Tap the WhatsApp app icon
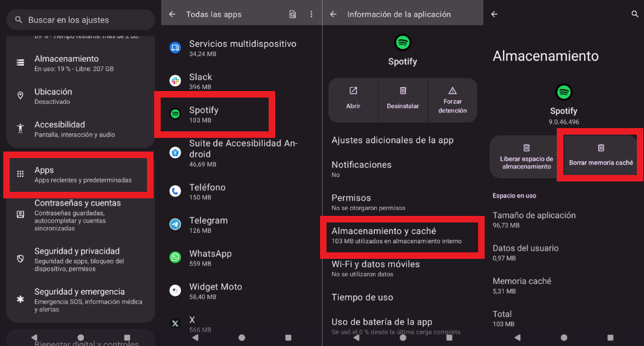This screenshot has width=644, height=346. (176, 258)
